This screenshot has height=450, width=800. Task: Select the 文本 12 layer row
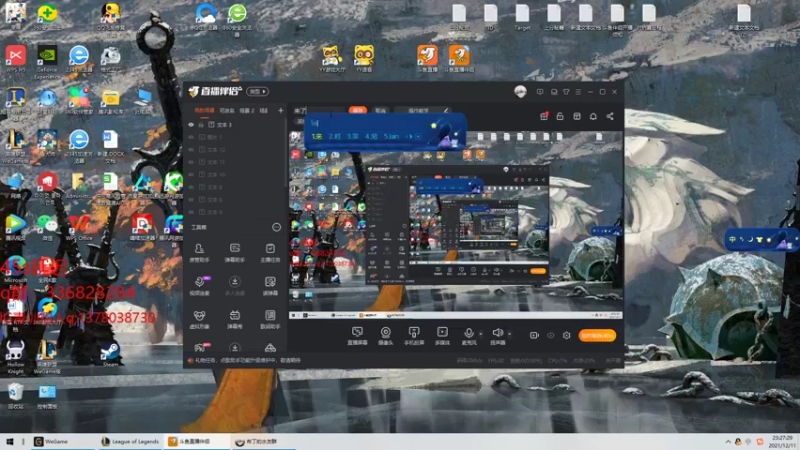235,149
